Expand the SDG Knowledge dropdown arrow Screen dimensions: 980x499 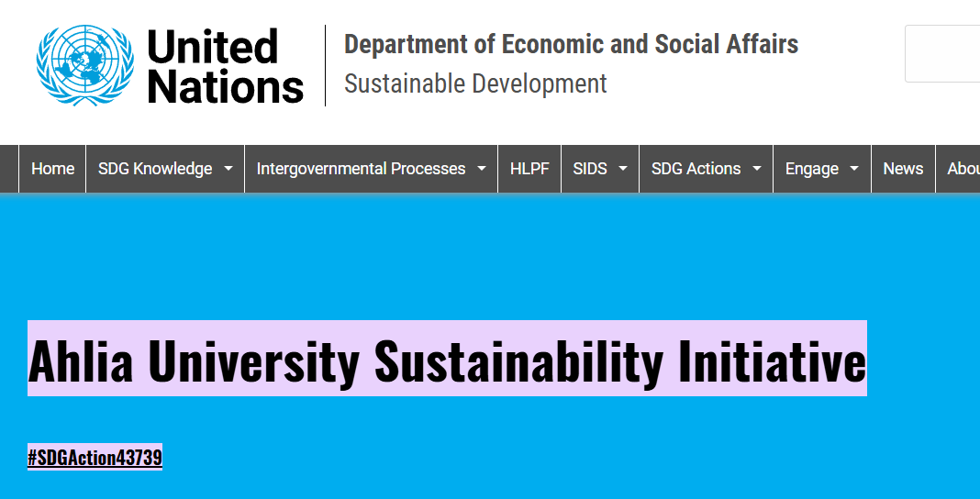point(228,169)
